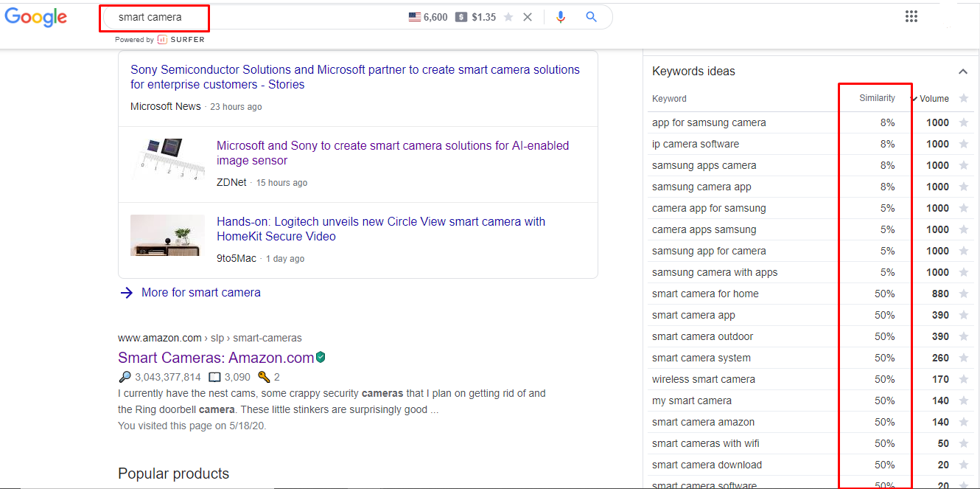Star the 'smart camera system' keyword
980x489 pixels.
[x=964, y=358]
